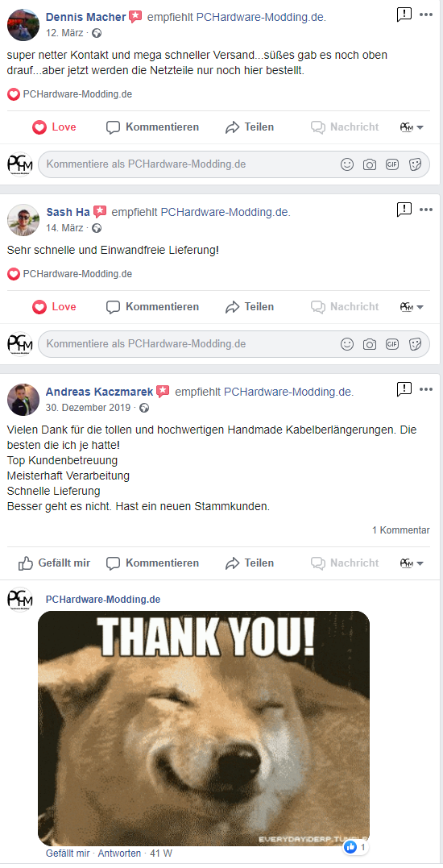Toggle Love reaction on Sash Ha's recommendation
This screenshot has width=443, height=868.
[x=54, y=307]
